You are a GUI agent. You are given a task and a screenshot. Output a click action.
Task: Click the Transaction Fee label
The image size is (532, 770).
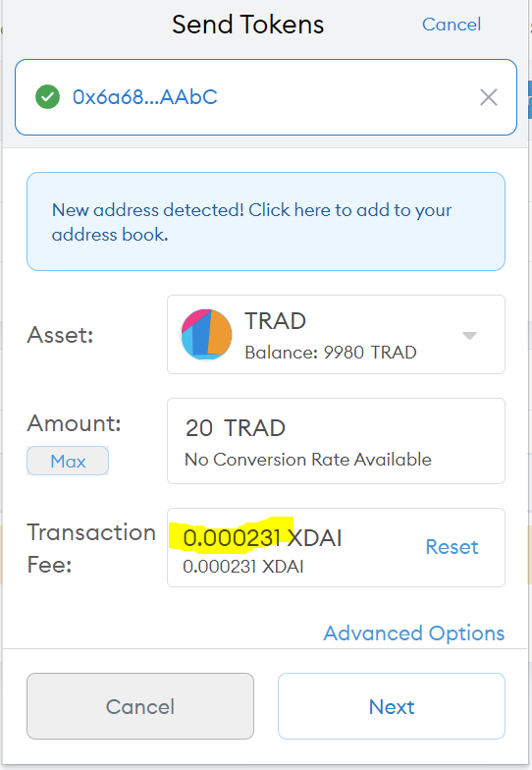click(91, 548)
